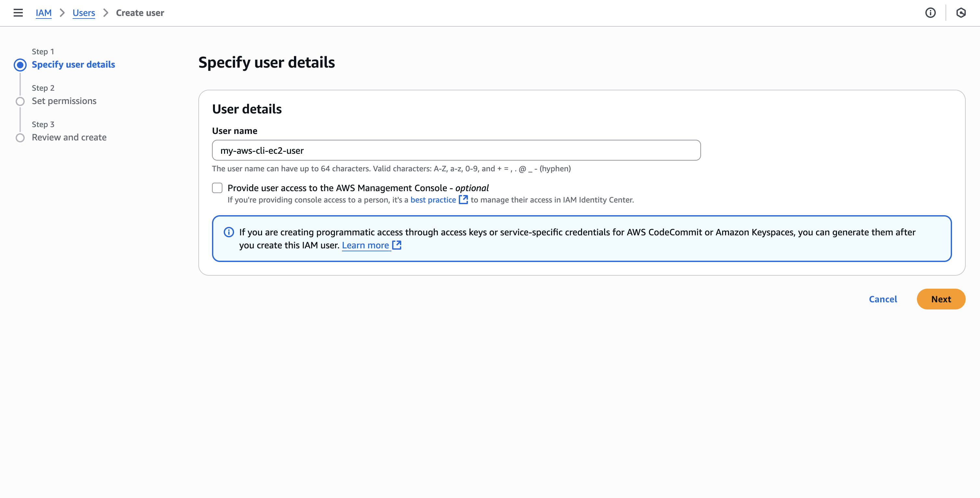Screen dimensions: 980x498
Task: Click the Cancel button
Action: [882, 299]
